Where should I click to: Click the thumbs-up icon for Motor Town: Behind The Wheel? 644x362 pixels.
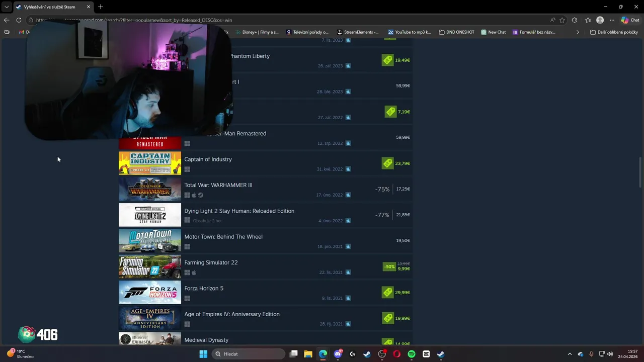point(348,246)
